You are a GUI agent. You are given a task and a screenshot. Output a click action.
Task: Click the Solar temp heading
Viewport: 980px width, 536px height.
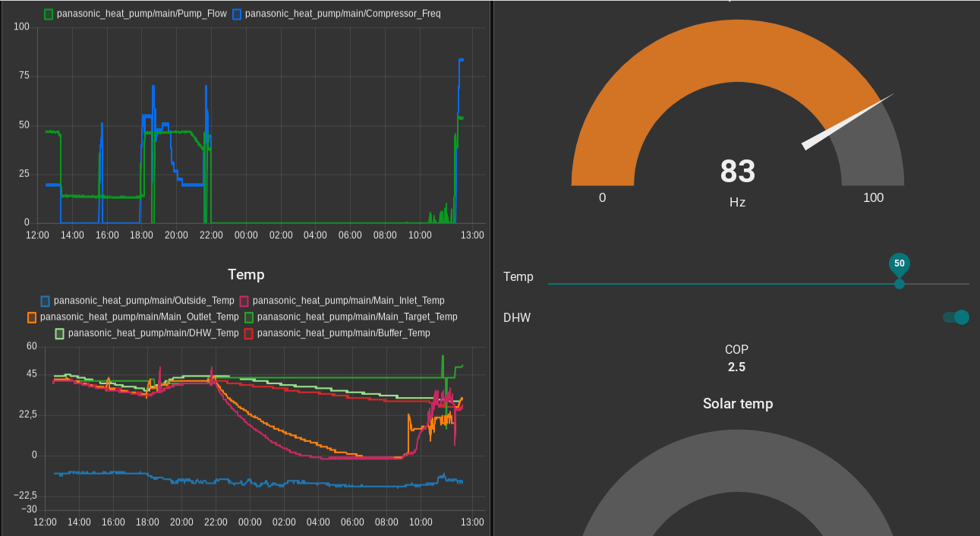tap(737, 404)
